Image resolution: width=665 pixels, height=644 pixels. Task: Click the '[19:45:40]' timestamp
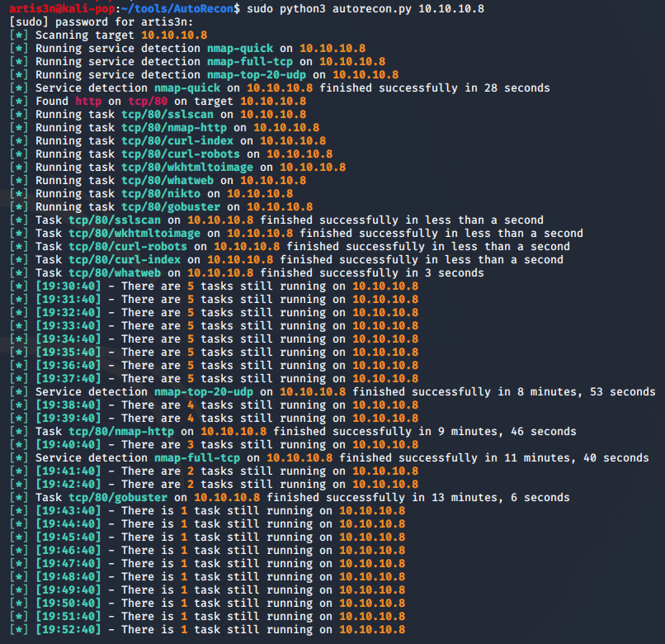point(68,537)
